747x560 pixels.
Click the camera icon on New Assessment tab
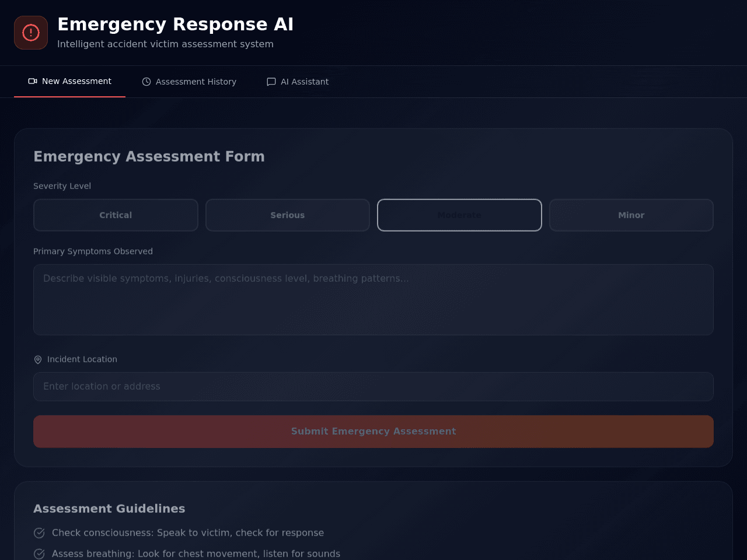[x=33, y=81]
